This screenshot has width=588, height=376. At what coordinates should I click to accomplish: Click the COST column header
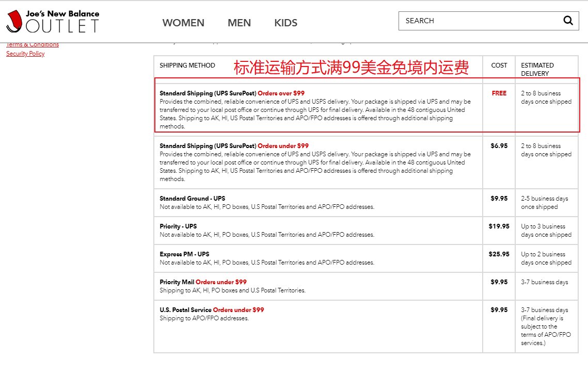click(x=499, y=65)
